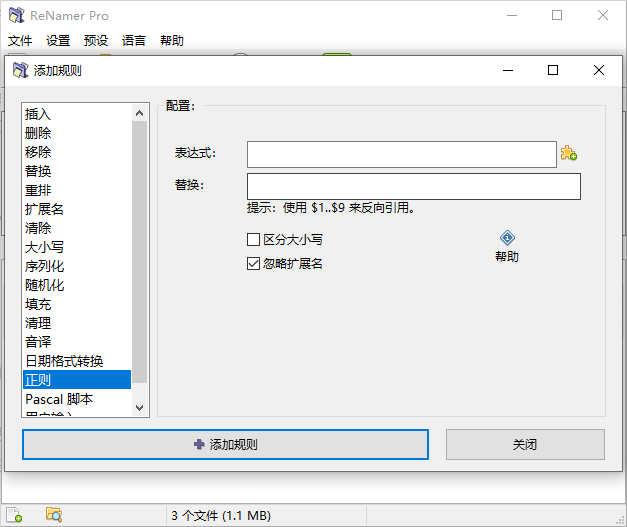Viewport: 627px width, 527px height.
Task: Click the 添加规则 dialog title icon
Action: [20, 70]
